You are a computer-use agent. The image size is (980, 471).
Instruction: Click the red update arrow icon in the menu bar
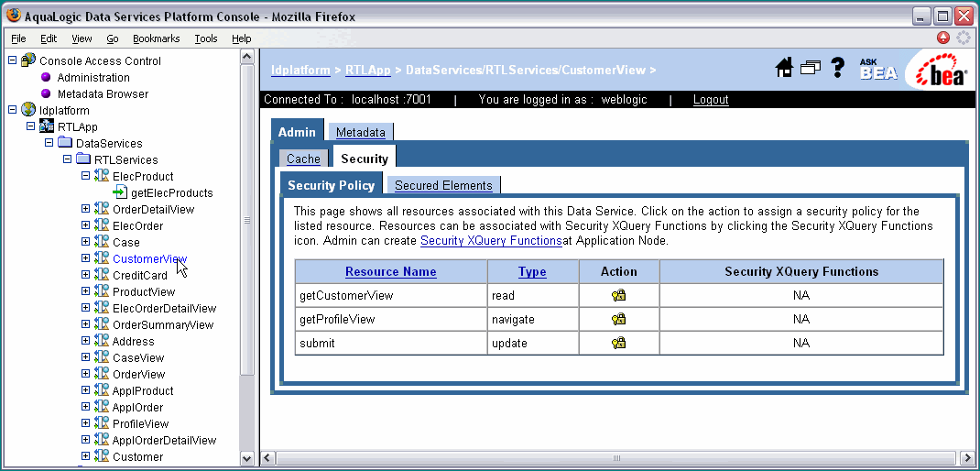[x=943, y=38]
